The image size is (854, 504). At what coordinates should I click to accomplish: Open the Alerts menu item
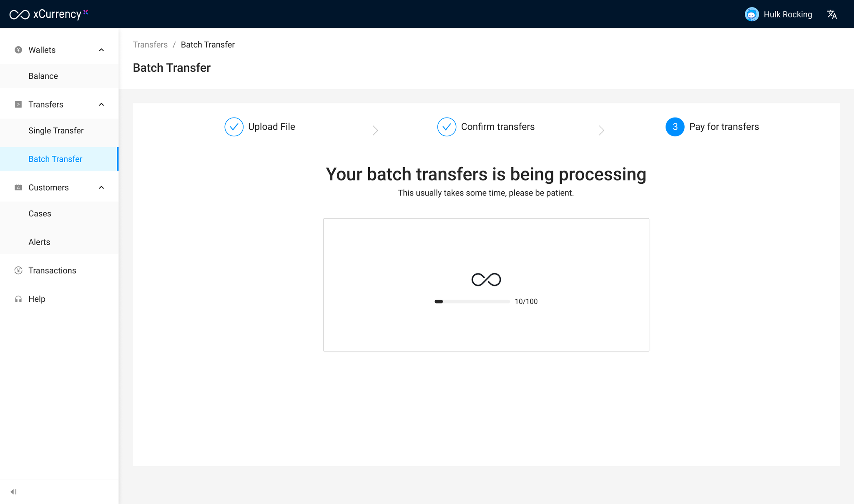pos(39,242)
